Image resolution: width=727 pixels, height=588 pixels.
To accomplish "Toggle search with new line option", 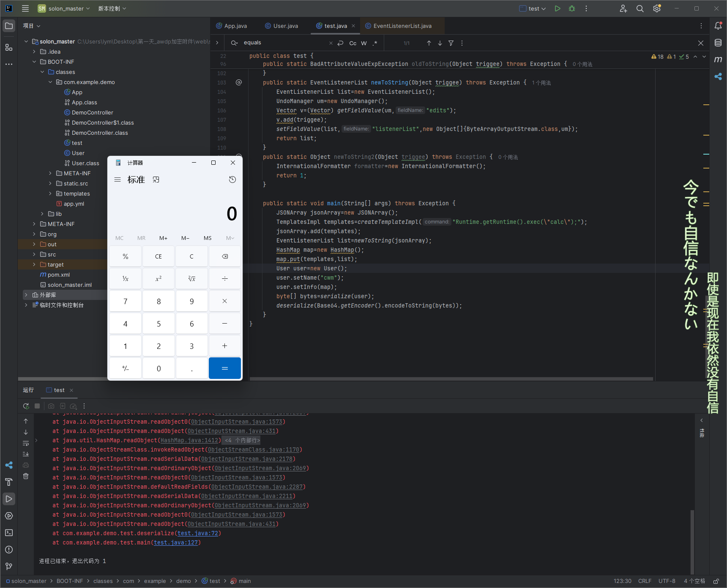I will [340, 43].
